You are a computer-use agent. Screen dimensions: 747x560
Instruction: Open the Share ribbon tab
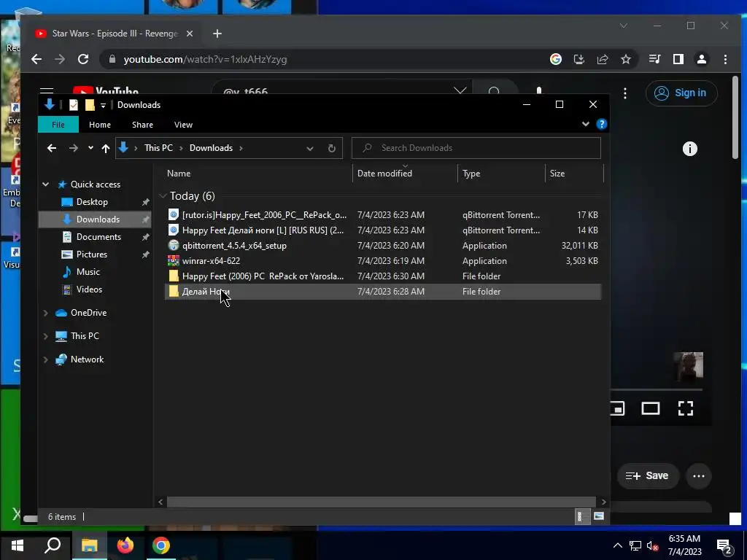pyautogui.click(x=142, y=124)
